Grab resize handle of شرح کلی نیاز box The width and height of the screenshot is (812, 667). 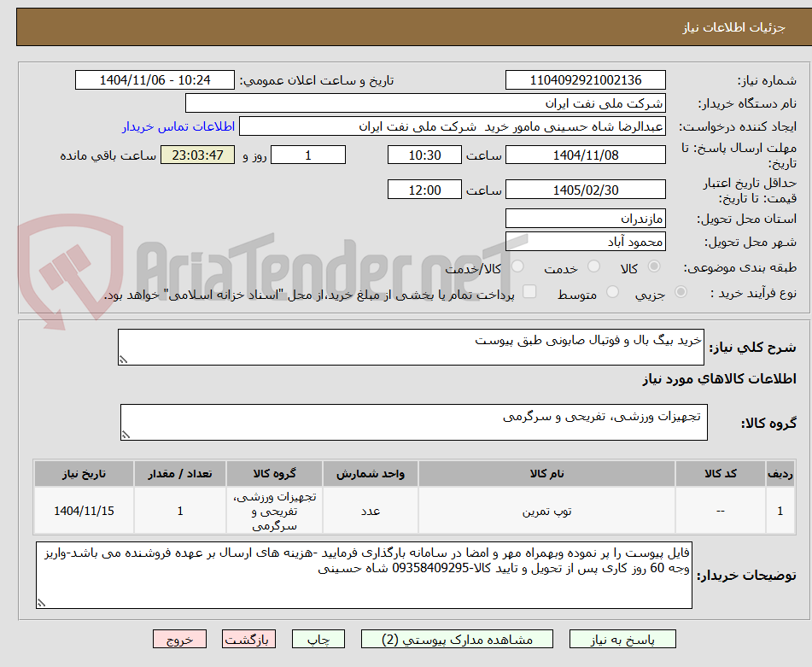pyautogui.click(x=123, y=360)
